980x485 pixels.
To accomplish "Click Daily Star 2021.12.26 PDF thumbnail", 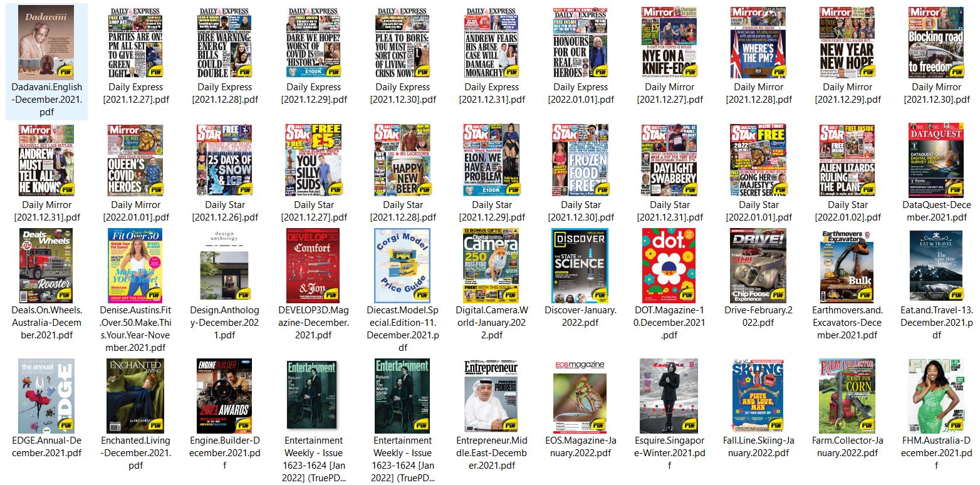I will point(224,160).
